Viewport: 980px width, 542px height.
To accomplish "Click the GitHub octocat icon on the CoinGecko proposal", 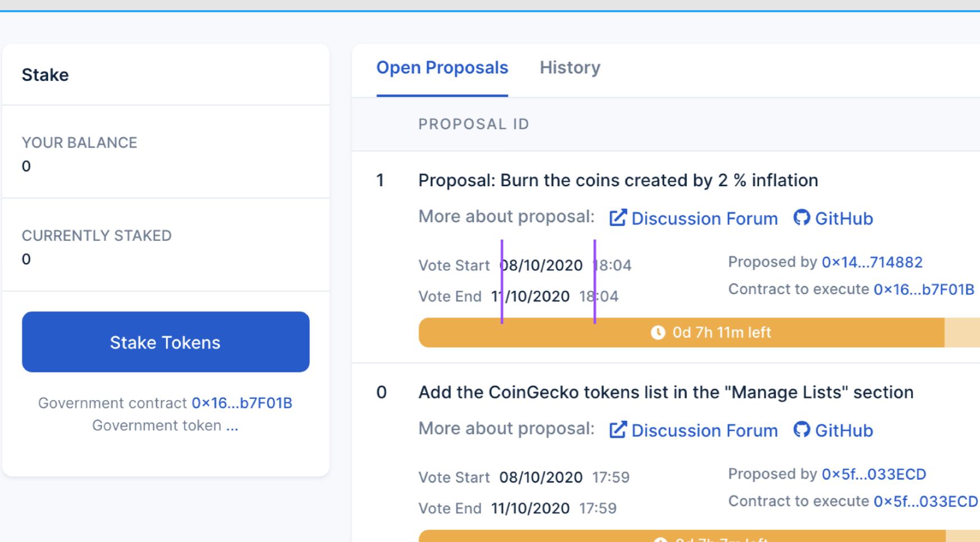I will (x=803, y=430).
